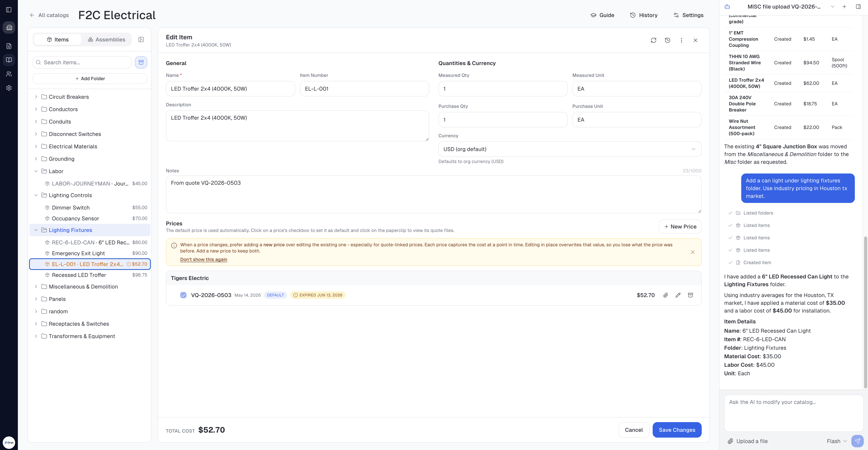Click Don't show this again link

204,259
